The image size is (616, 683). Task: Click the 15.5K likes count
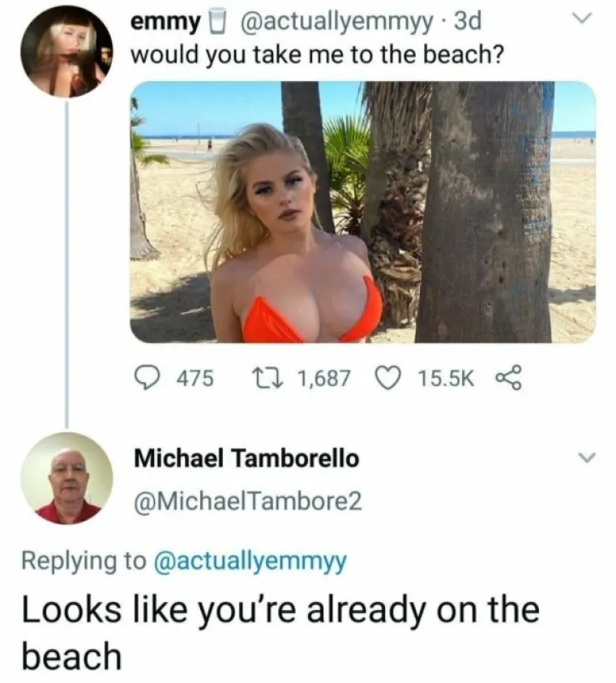[x=446, y=378]
